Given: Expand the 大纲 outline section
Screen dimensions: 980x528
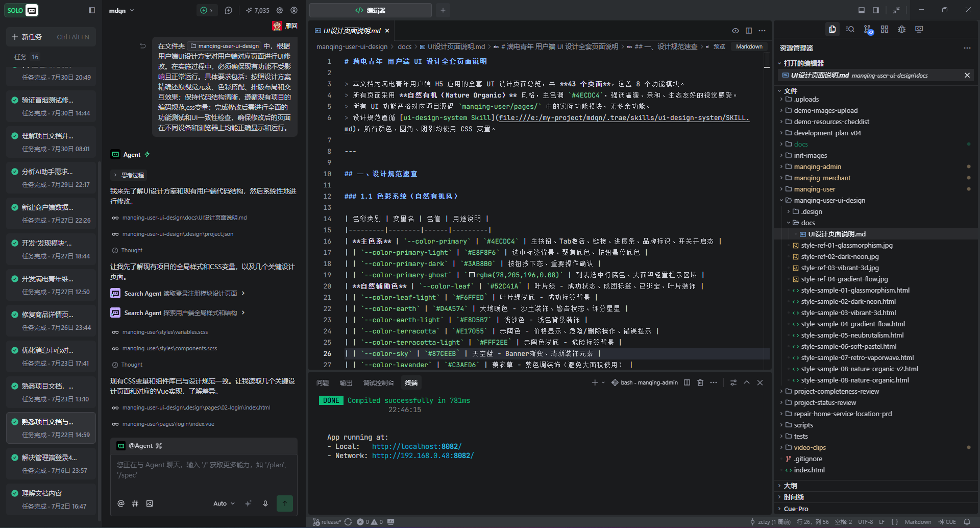Looking at the screenshot, I should click(x=790, y=486).
